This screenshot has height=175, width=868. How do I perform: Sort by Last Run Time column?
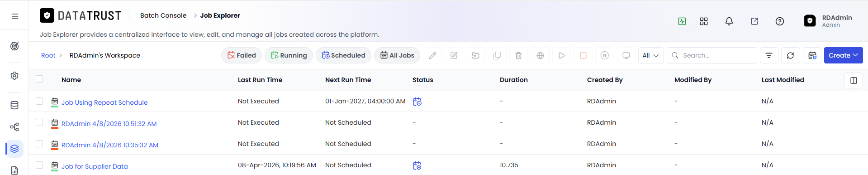(x=260, y=80)
